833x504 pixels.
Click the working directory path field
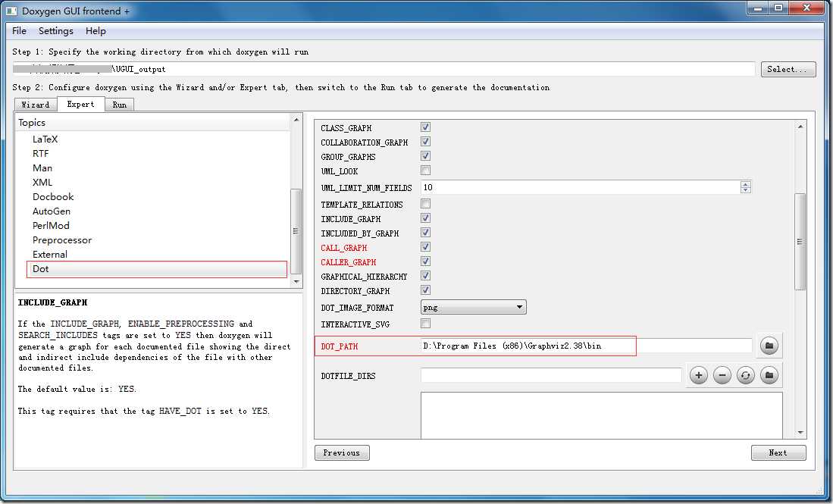click(383, 69)
